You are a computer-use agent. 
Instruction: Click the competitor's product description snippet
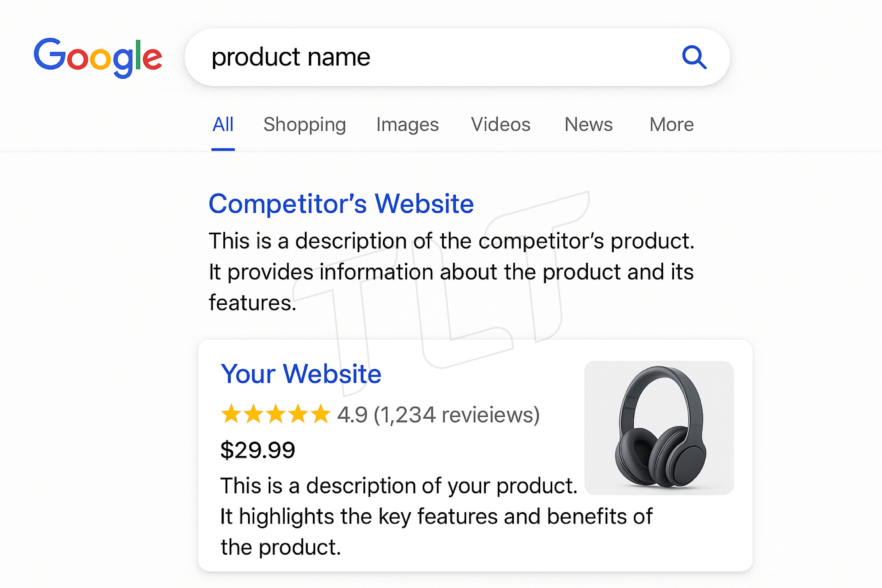pos(451,272)
